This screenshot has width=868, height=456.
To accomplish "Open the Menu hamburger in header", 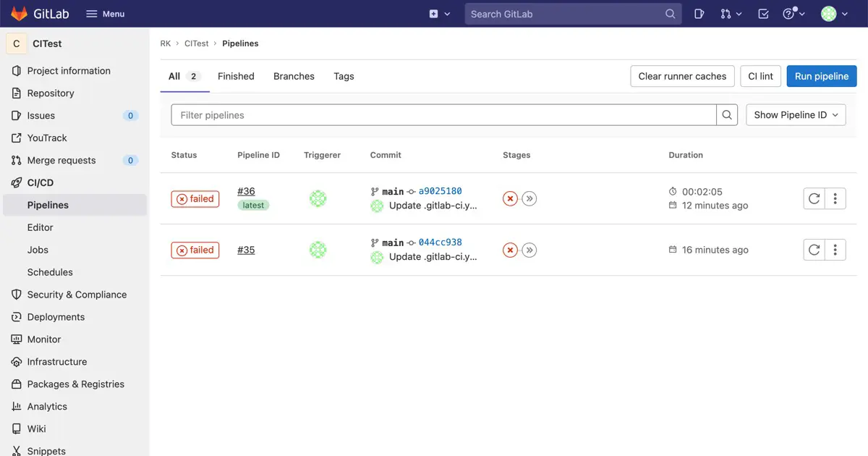I will pyautogui.click(x=105, y=14).
